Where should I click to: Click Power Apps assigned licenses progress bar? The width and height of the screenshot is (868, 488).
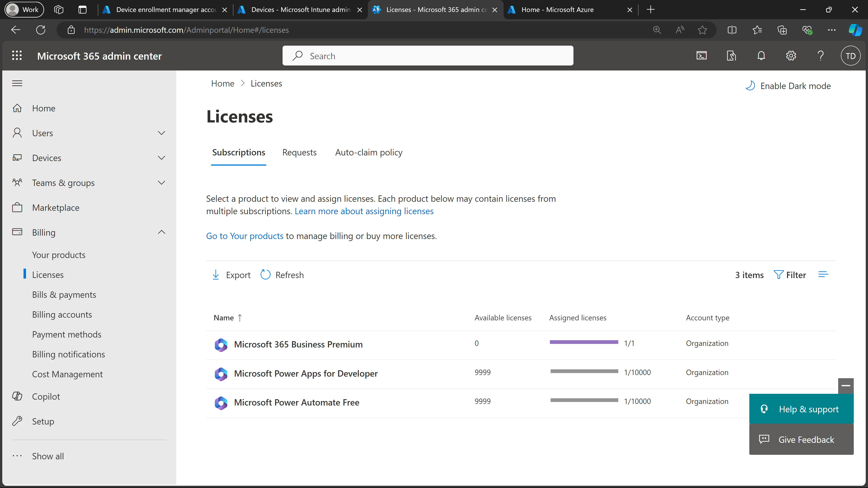point(584,371)
